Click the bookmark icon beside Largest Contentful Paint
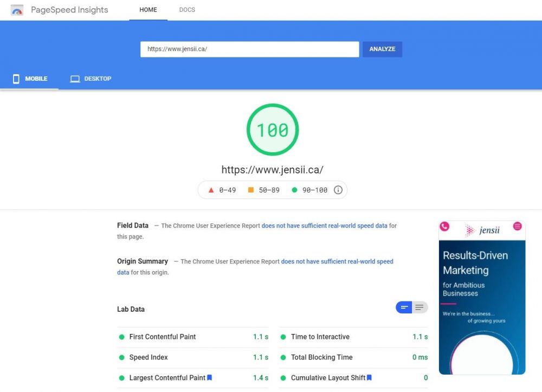The height and width of the screenshot is (392, 542). 210,378
